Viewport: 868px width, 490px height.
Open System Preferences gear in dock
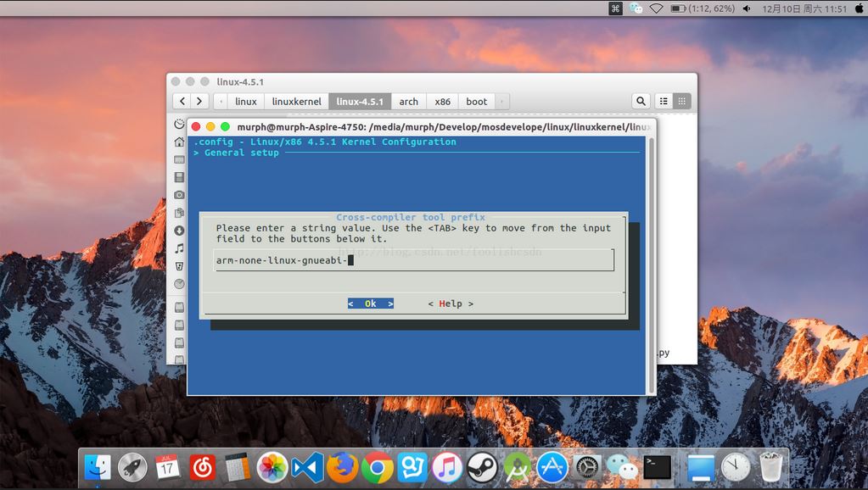tap(587, 468)
